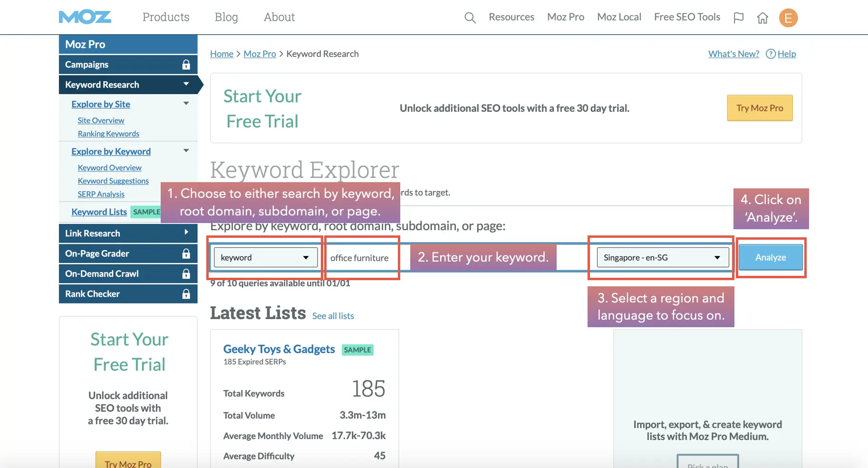Screen dimensions: 868x468
Task: Click the Moz logo
Action: coord(85,18)
